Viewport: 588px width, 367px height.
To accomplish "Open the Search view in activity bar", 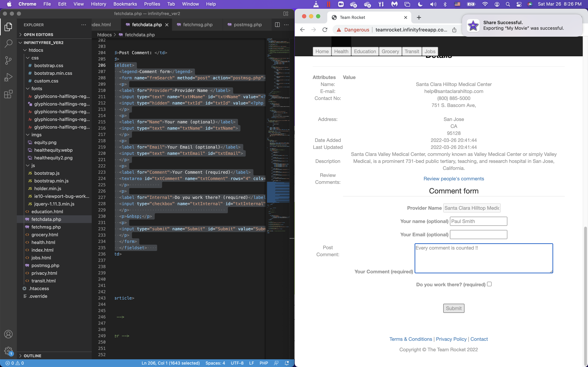I will tap(8, 44).
